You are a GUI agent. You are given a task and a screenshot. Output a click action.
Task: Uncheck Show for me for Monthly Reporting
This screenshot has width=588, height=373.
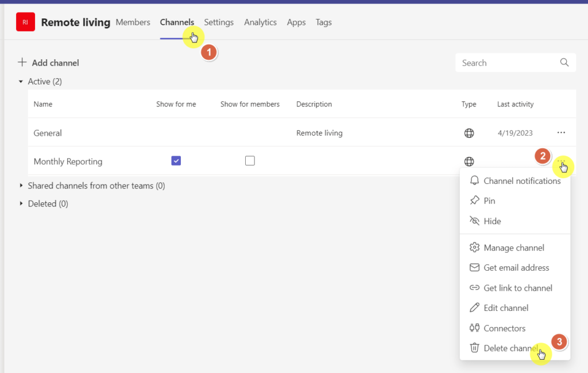pos(176,160)
